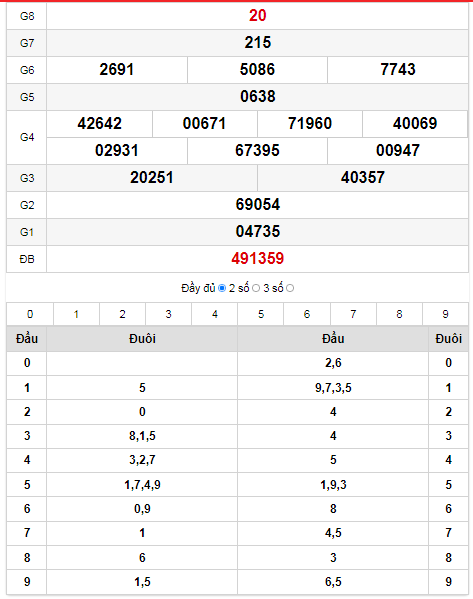
Task: Choose digit 4 in the number filter row
Action: (x=215, y=314)
